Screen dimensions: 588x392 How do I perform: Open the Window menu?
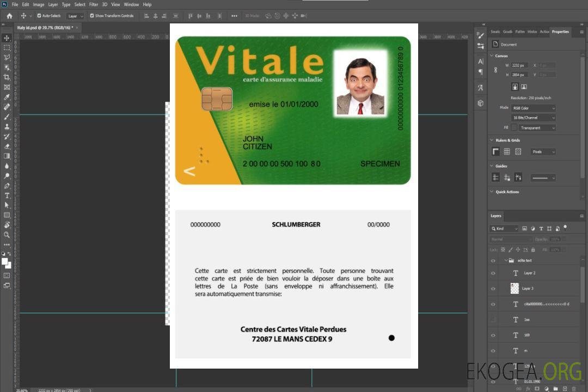coord(131,4)
